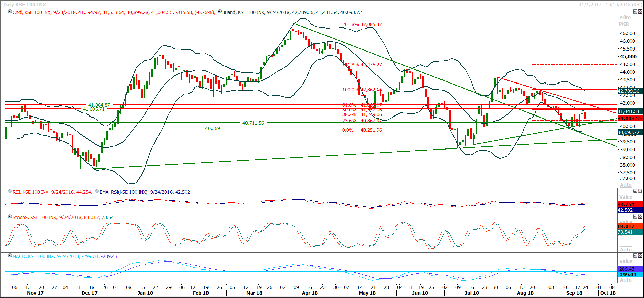Screen dimensions: 644x298
Task: Click the -299.04 MACD value tag
Action: coord(630,275)
